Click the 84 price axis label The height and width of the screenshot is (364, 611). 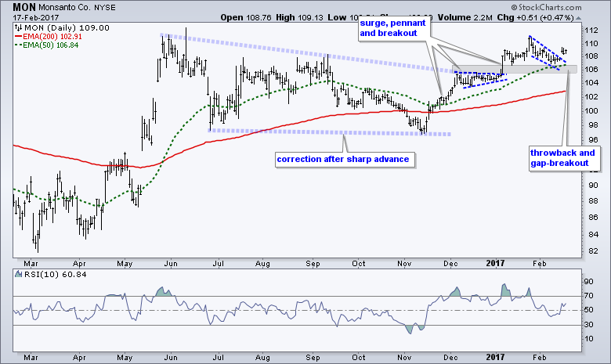pyautogui.click(x=593, y=234)
